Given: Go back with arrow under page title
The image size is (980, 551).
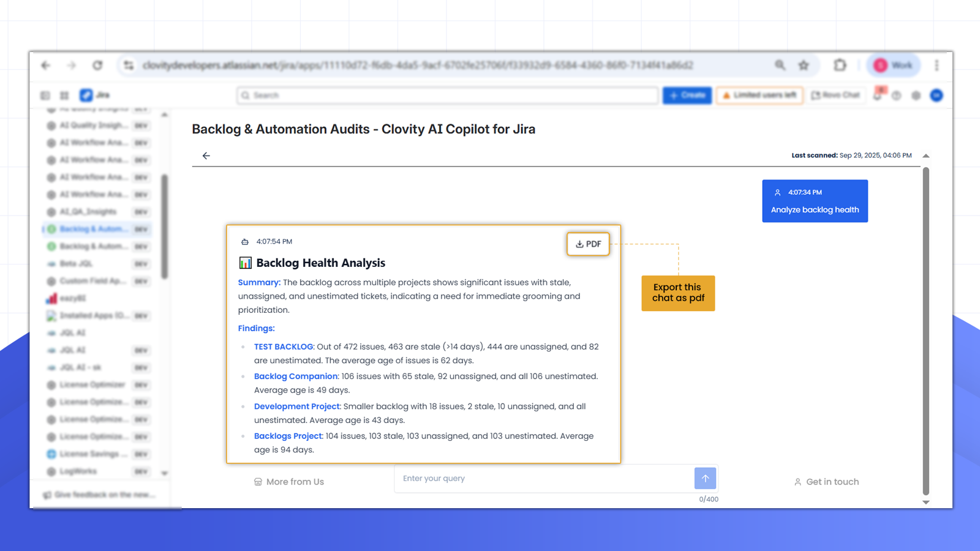Looking at the screenshot, I should [x=206, y=156].
